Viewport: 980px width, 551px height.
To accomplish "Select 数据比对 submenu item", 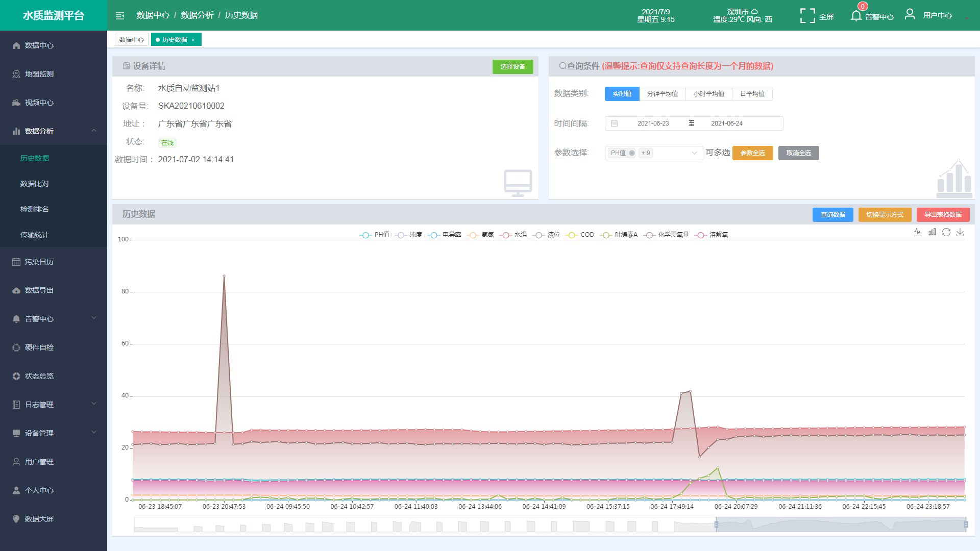I will pos(54,184).
